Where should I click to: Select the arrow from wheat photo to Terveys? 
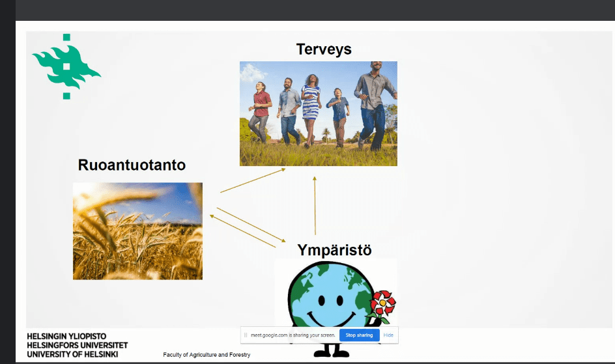pos(253,180)
